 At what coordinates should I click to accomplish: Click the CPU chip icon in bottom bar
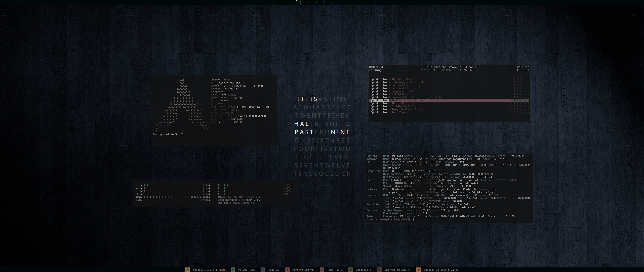[x=263, y=269]
